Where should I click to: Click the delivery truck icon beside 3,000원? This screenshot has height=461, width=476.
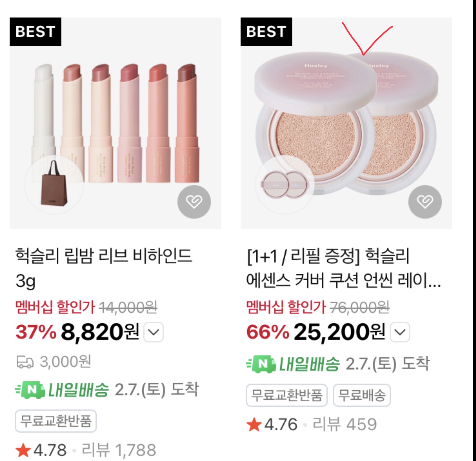(25, 362)
